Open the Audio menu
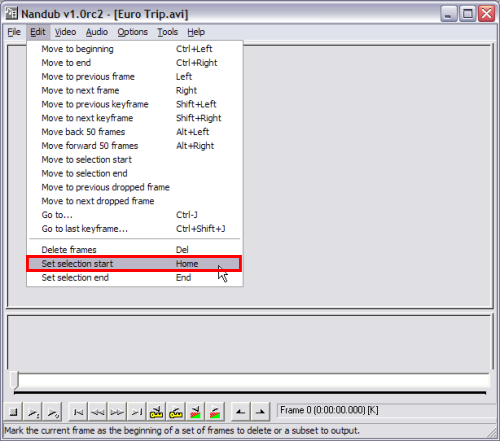 coord(97,32)
